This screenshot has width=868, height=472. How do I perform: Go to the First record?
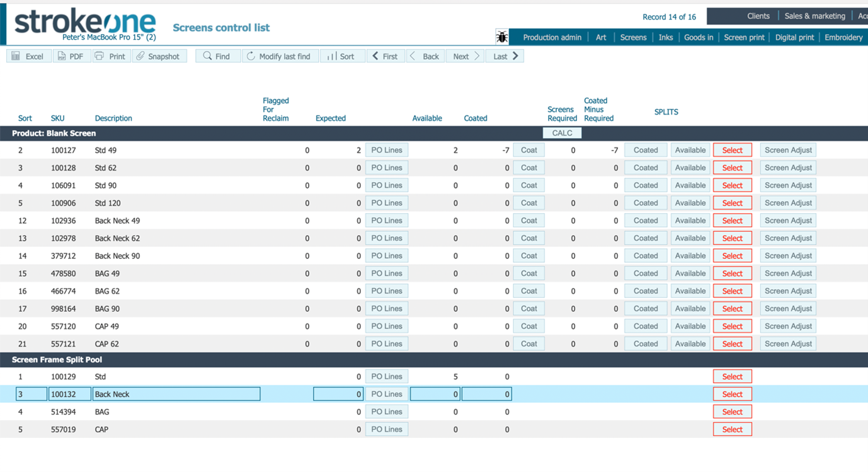[x=385, y=56]
